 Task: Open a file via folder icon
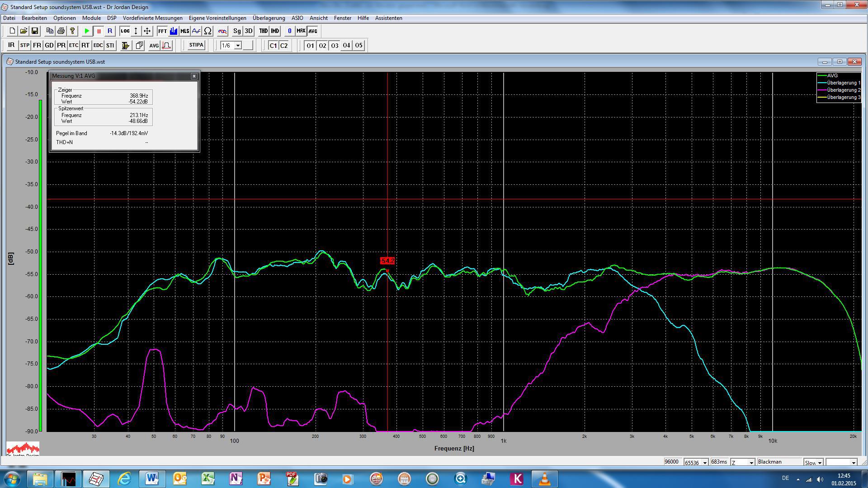(x=24, y=31)
